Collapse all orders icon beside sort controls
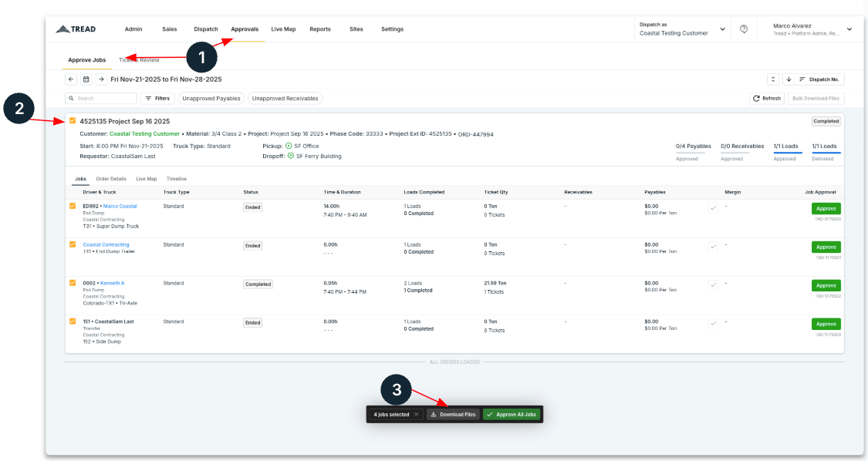Viewport: 868px width, 461px height. 773,79
